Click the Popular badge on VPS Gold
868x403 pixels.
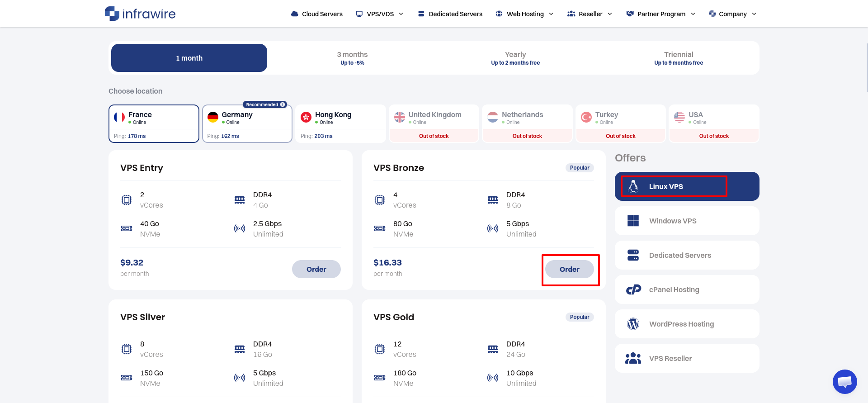click(x=580, y=317)
